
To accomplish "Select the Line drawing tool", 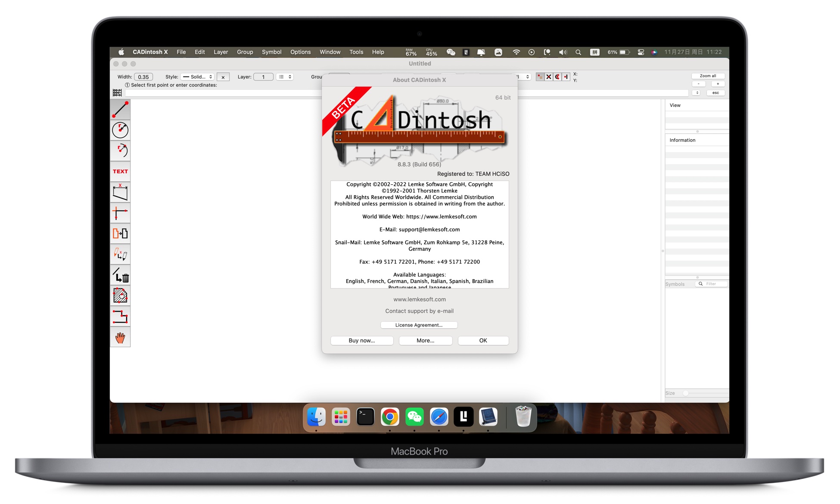I will tap(120, 109).
